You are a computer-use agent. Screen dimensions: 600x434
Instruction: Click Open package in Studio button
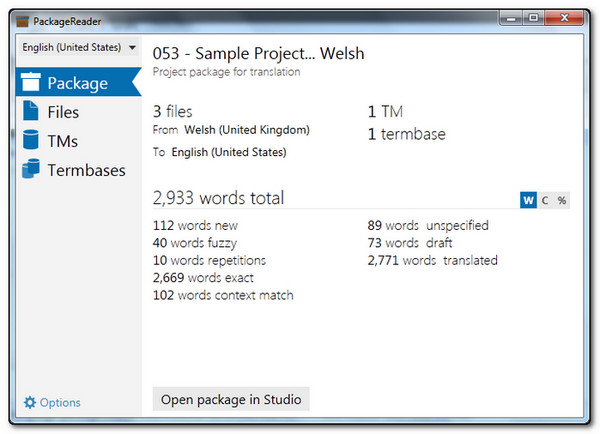click(231, 399)
